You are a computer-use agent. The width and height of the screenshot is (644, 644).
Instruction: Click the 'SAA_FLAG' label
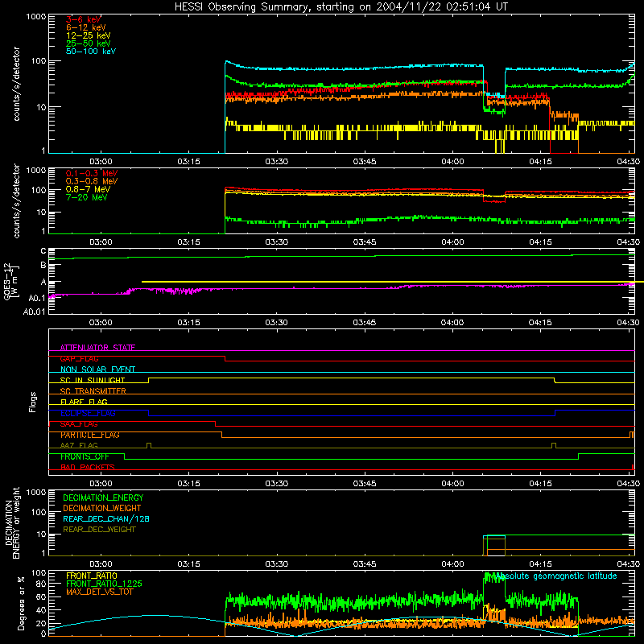coord(79,424)
